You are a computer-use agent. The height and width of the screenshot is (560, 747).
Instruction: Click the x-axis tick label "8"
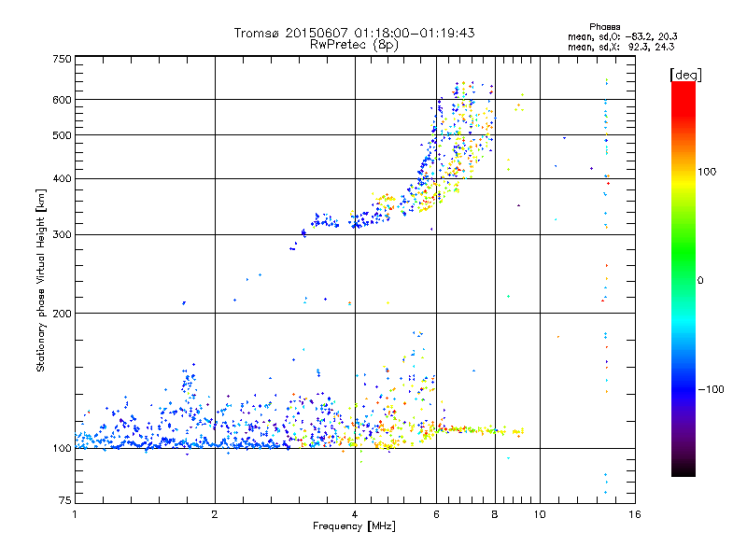coord(495,514)
